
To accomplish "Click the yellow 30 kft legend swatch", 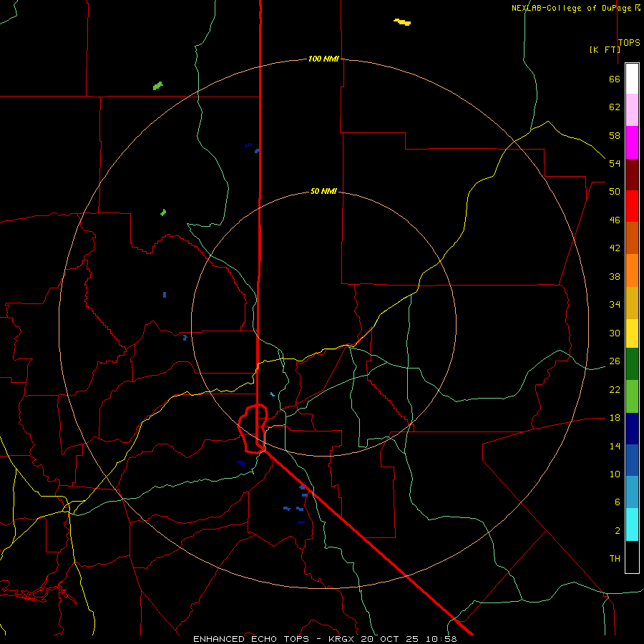I will 632,333.
